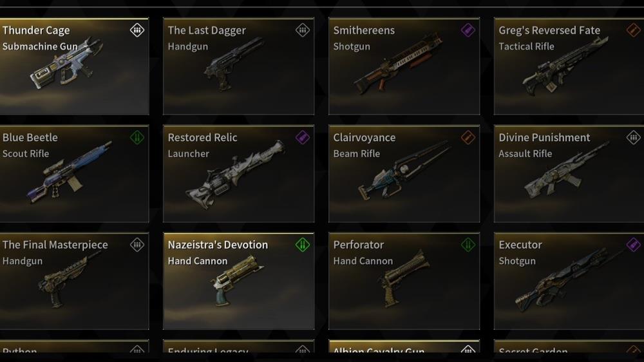Click the ammo icon on Thunder Cage card
Screen dimensions: 644x362
coord(137,30)
